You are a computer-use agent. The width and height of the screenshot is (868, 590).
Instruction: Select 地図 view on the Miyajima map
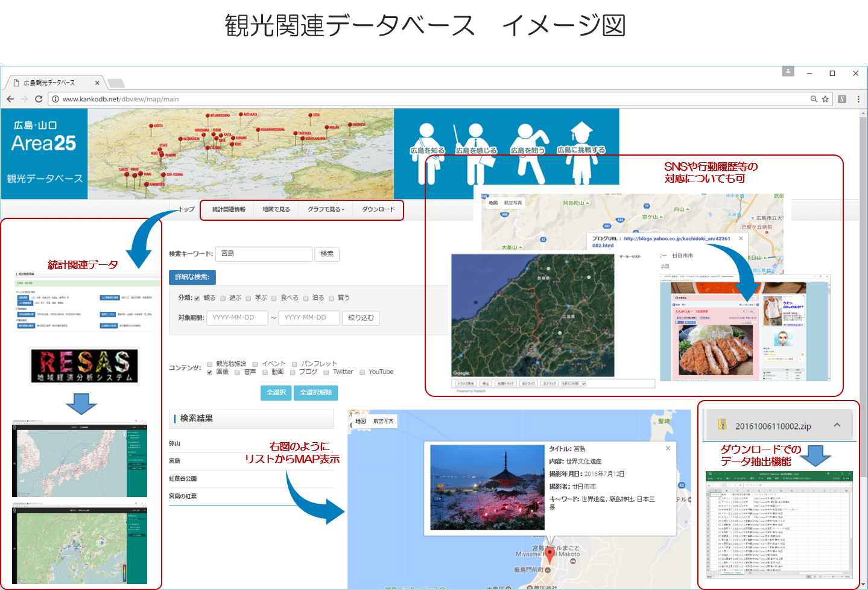360,421
